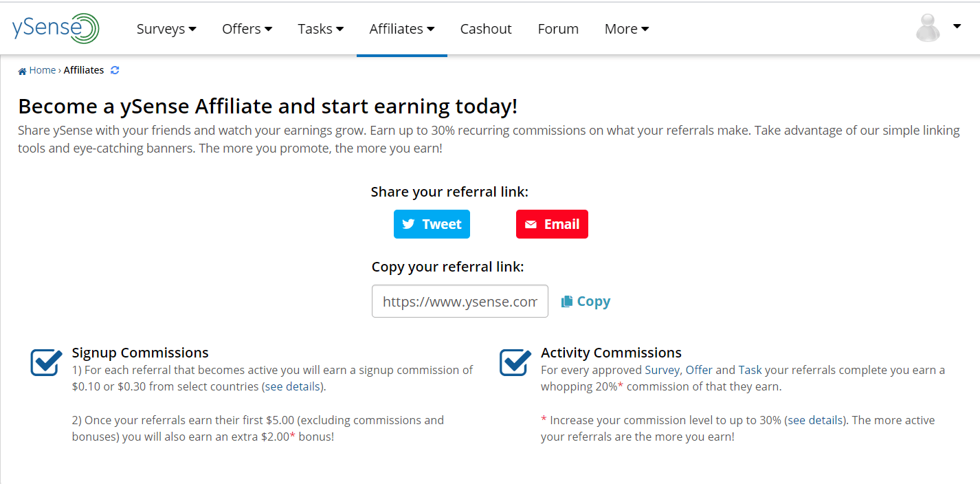Click the refresh icon beside Affiliates breadcrumb
This screenshot has width=980, height=484.
pyautogui.click(x=115, y=70)
